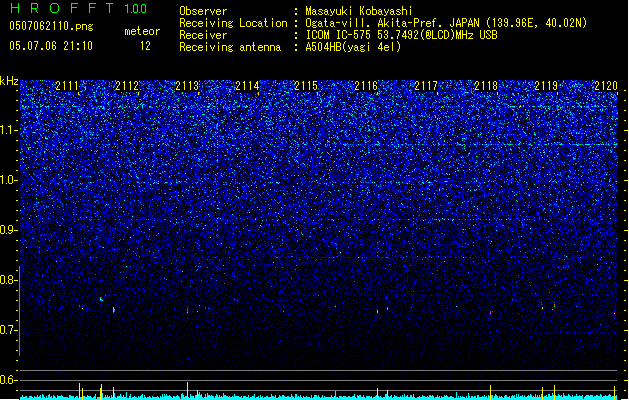Screen dimensions: 629x400
Task: Click the 2114 time marker
Action: 247,86
